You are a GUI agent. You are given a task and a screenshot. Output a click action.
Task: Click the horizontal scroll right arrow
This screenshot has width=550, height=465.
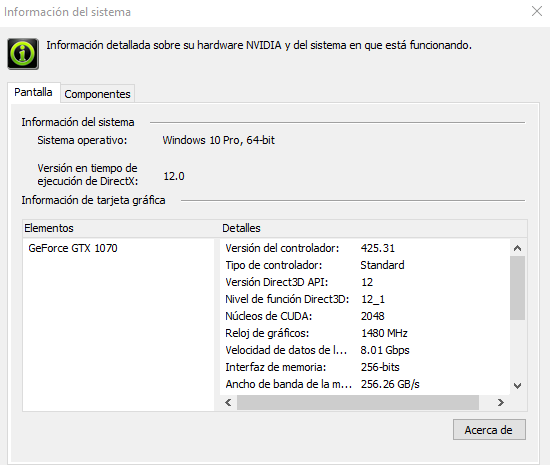click(501, 402)
